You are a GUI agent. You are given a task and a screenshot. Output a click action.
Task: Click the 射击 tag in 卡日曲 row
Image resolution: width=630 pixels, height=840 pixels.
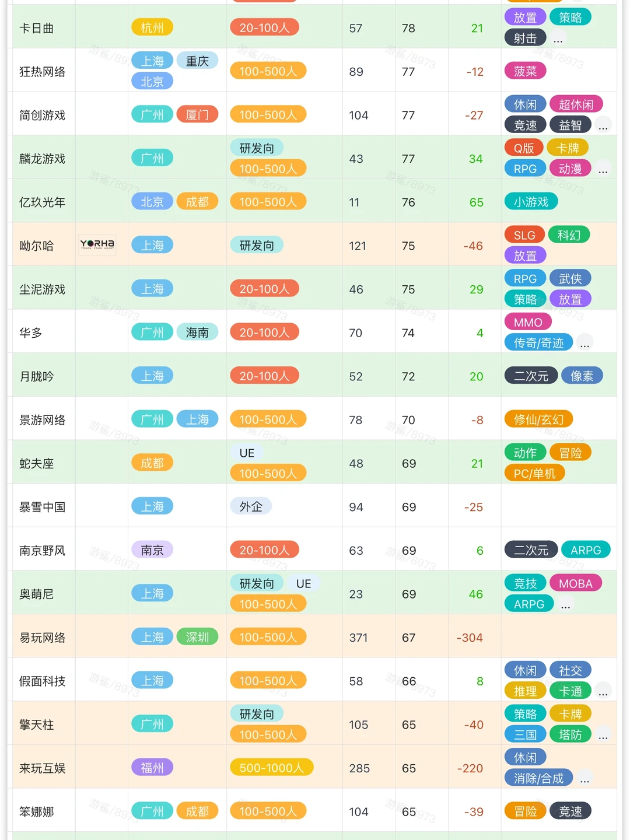(x=525, y=38)
